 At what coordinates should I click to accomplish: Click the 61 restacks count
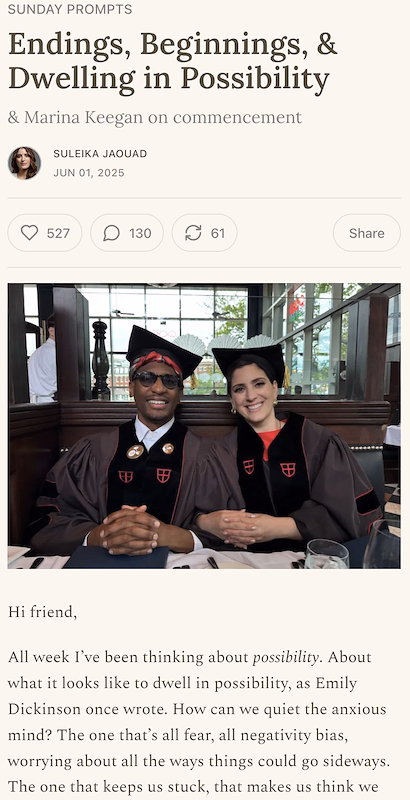pyautogui.click(x=218, y=233)
